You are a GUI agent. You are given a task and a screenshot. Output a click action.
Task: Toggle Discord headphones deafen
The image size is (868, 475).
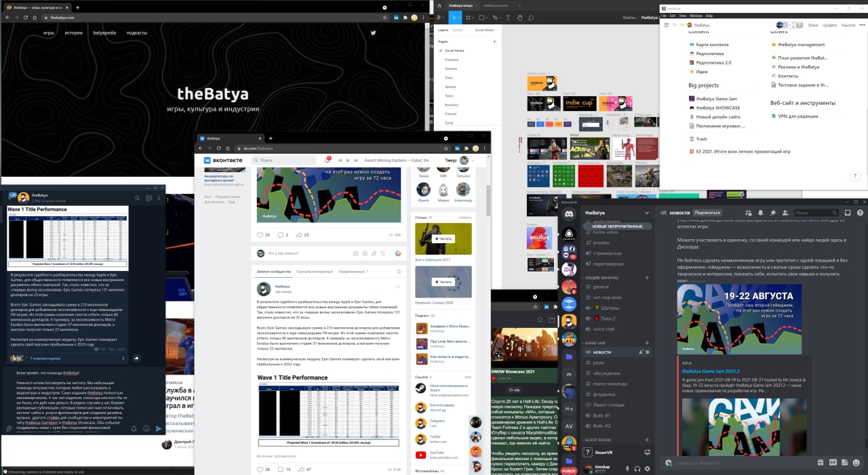[637, 468]
